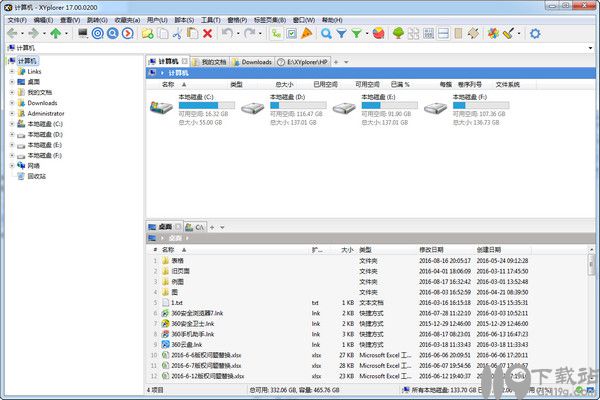This screenshot has height=400, width=600.
Task: Sort drives by 总大小 column header
Action: pos(284,85)
